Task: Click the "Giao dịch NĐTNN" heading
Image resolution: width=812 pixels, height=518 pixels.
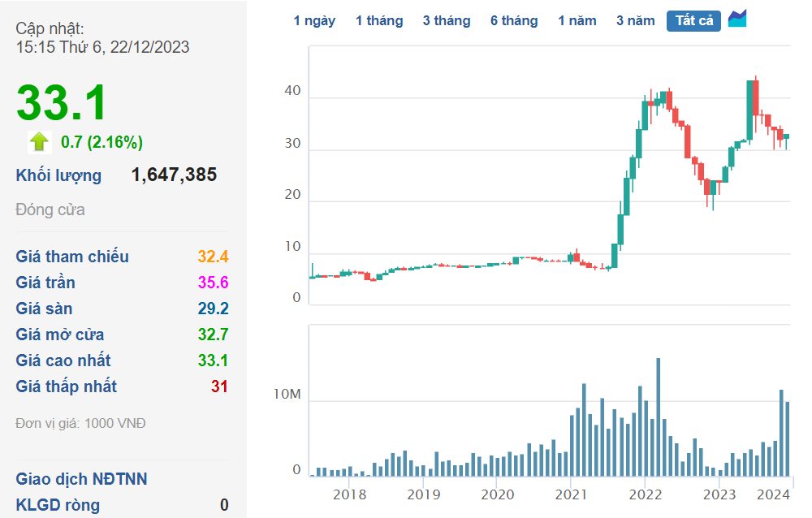Action: (x=81, y=479)
